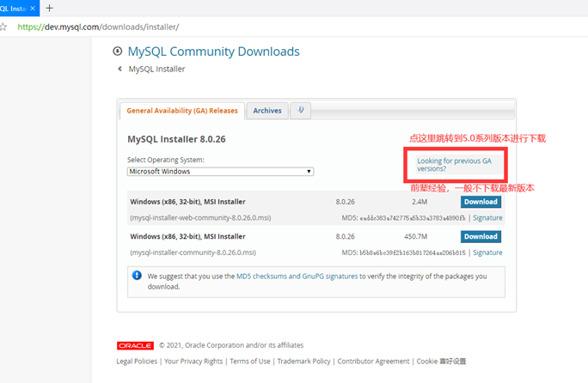Click the 2021 Oracle Corporation copyright text
The image size is (588, 383).
(231, 345)
